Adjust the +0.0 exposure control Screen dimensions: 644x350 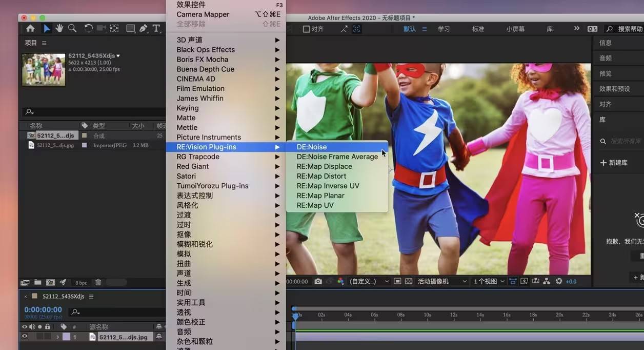pyautogui.click(x=570, y=281)
